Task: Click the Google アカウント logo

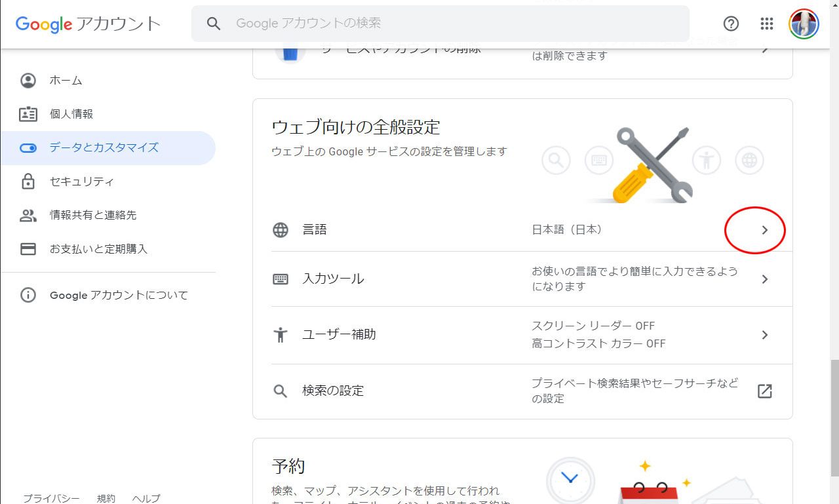Action: (x=88, y=24)
